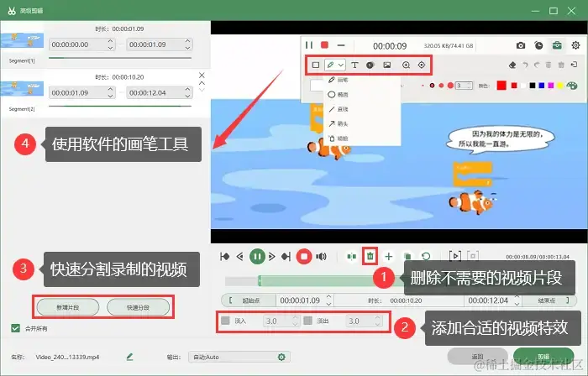Increase the 起始点 start point time

[x=329, y=297]
